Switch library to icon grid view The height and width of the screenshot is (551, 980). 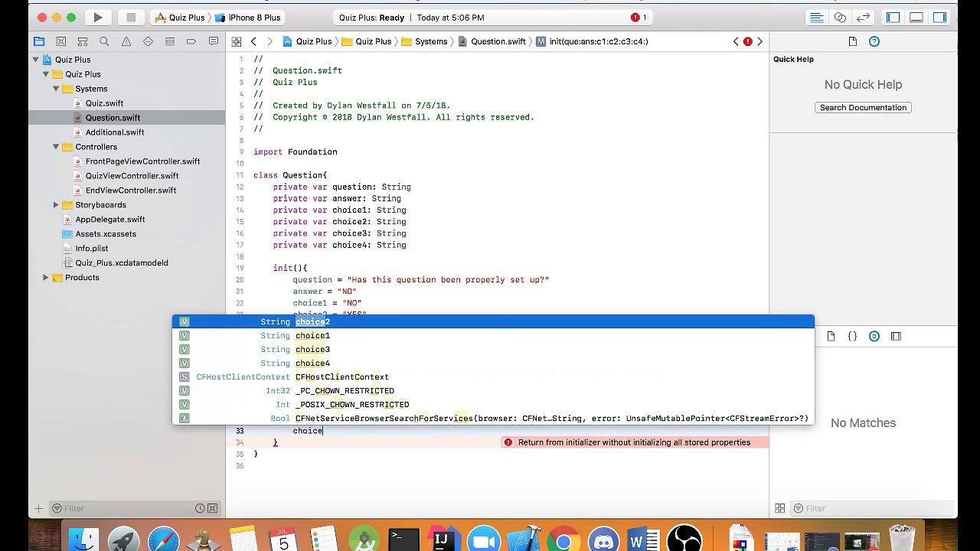[x=780, y=508]
